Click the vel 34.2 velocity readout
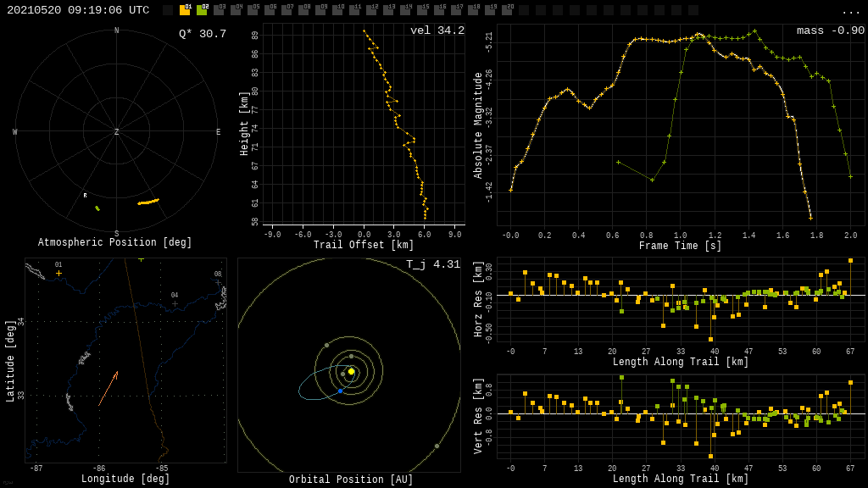The image size is (868, 488). 437,31
